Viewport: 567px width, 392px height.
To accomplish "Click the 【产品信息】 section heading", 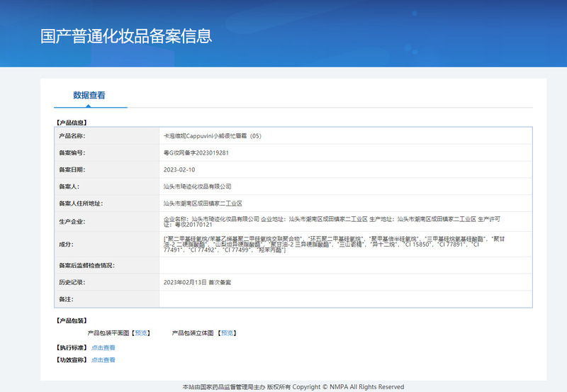I will [71, 123].
